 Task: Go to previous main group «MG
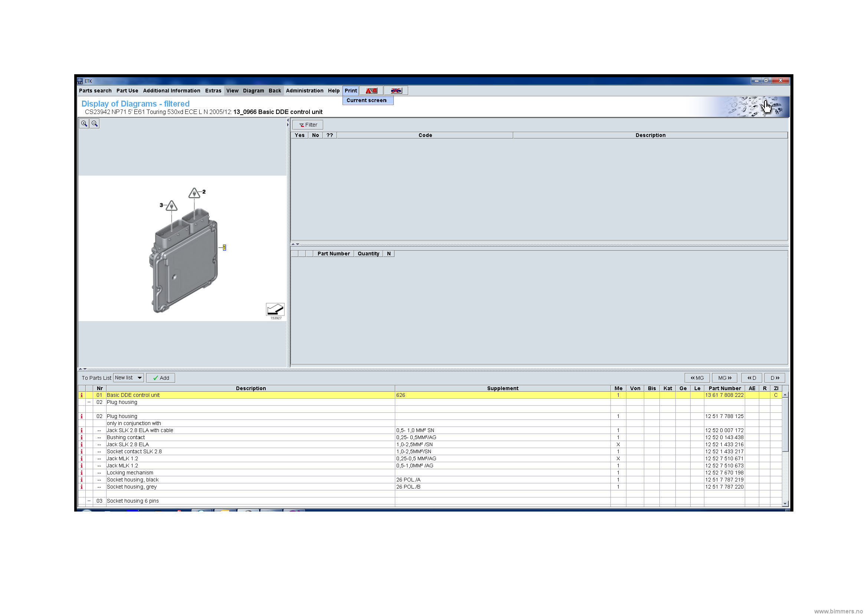click(x=697, y=378)
